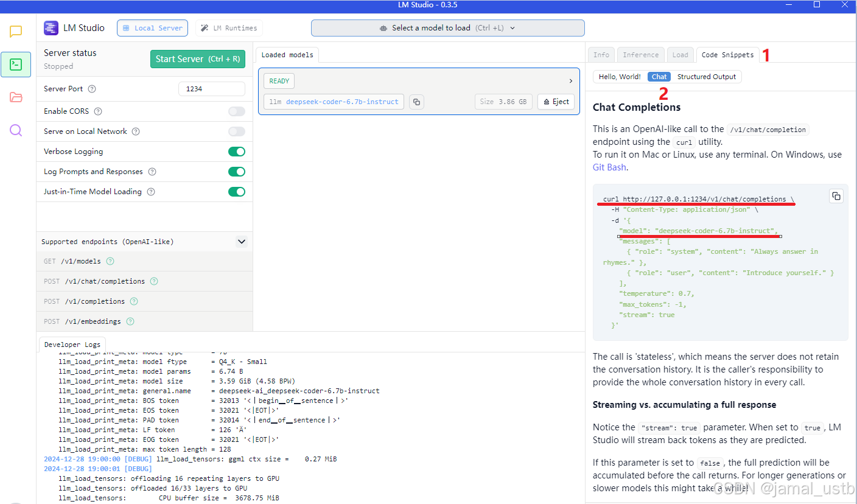The image size is (857, 504).
Task: Open the Inference tab
Action: click(x=640, y=54)
